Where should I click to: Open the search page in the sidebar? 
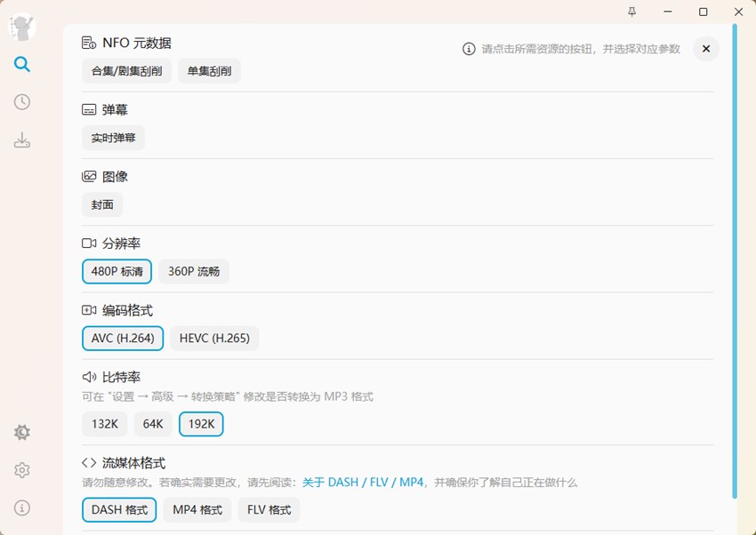21,64
